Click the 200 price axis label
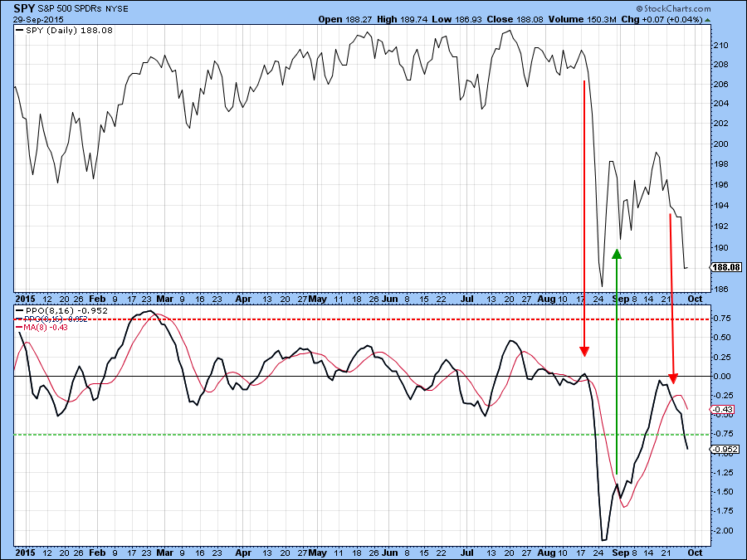Viewport: 747px width, 560px height. (x=720, y=144)
